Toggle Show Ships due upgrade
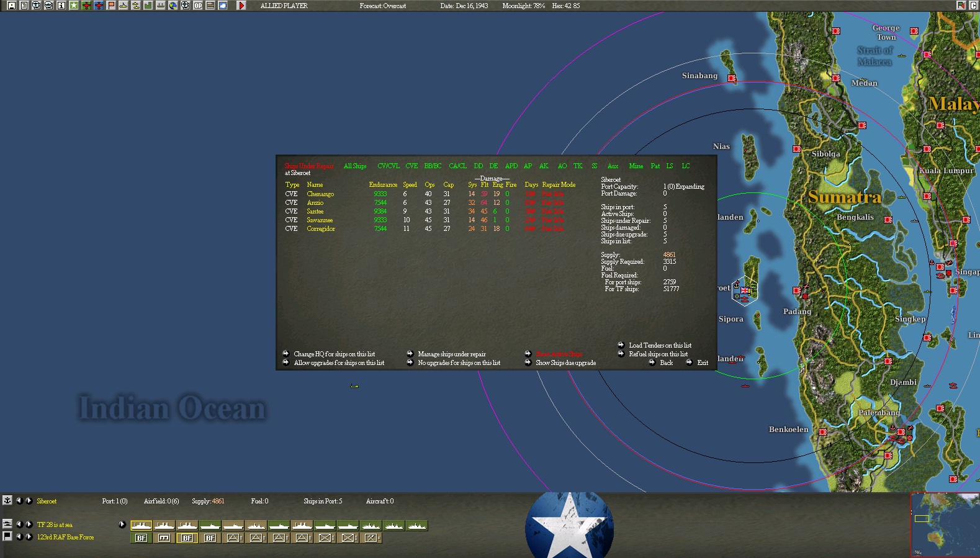 click(x=565, y=362)
